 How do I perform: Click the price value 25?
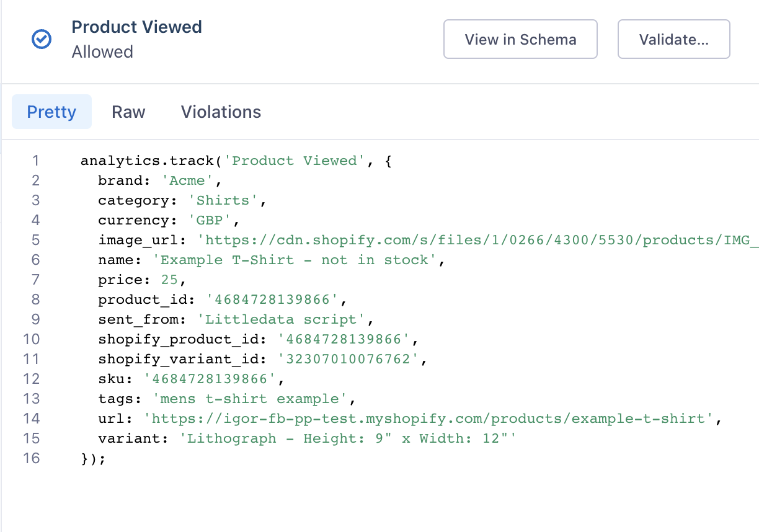(x=169, y=280)
